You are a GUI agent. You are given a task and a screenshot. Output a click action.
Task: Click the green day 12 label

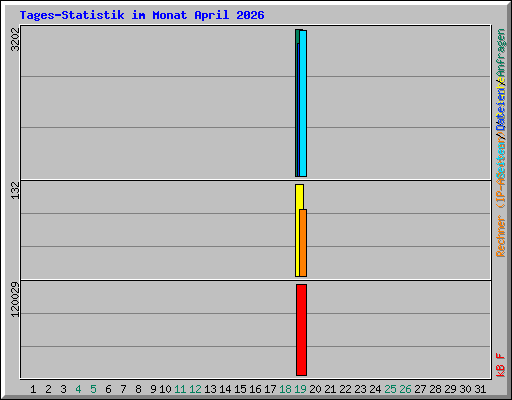click(195, 389)
